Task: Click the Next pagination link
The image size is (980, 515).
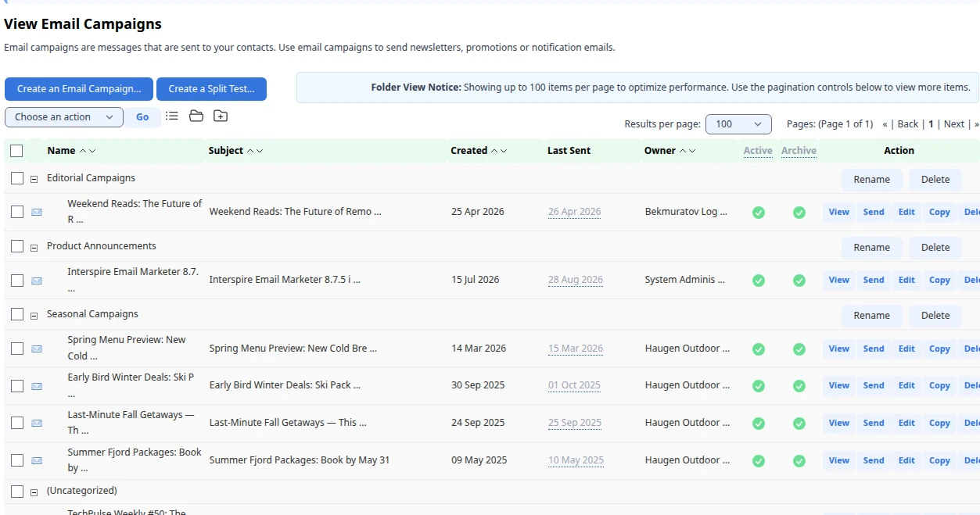Action: click(x=954, y=124)
